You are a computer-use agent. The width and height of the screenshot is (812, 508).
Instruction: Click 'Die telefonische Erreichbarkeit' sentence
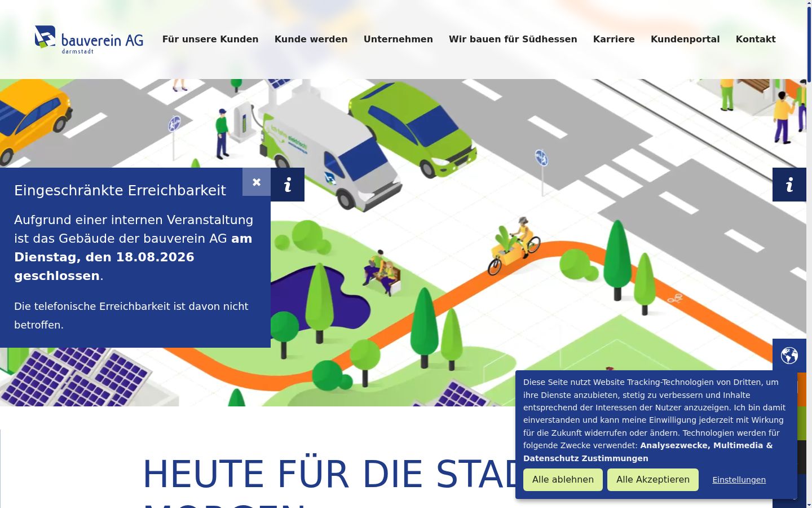131,316
